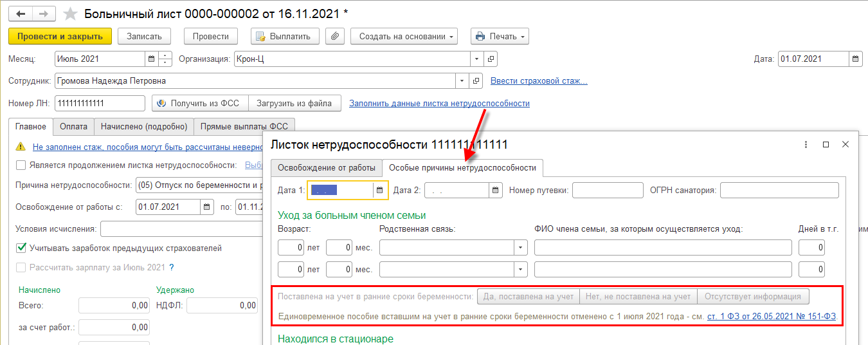The height and width of the screenshot is (345, 868).
Task: Open calendar for Освобождение от работы с date
Action: [x=207, y=207]
